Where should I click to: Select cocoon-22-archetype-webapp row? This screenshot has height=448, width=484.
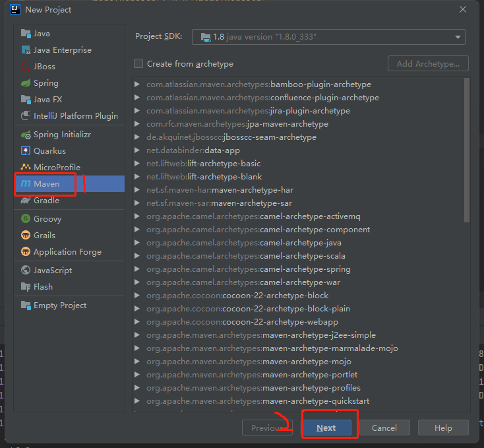[x=298, y=322]
